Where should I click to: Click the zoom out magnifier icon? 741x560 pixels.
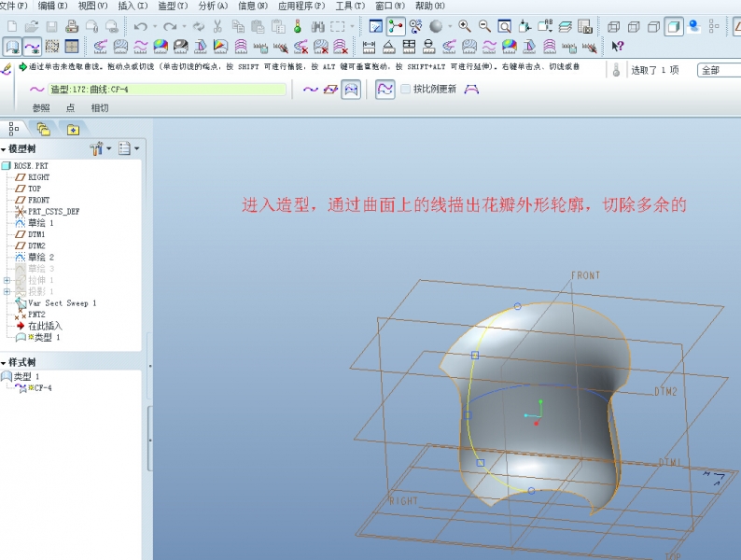click(484, 26)
